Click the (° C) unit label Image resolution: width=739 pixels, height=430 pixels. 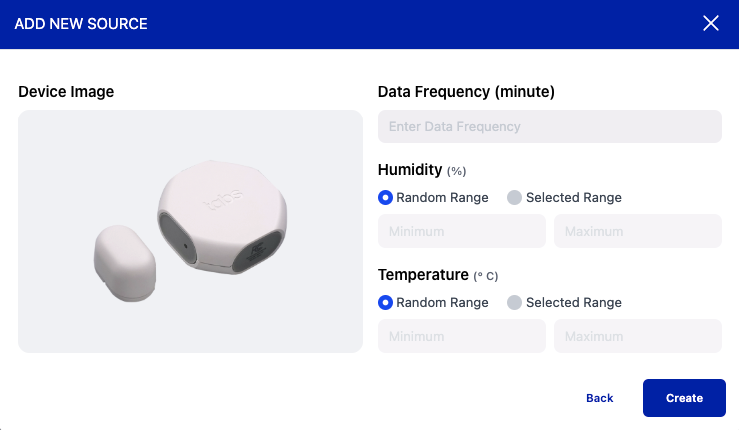pyautogui.click(x=486, y=276)
